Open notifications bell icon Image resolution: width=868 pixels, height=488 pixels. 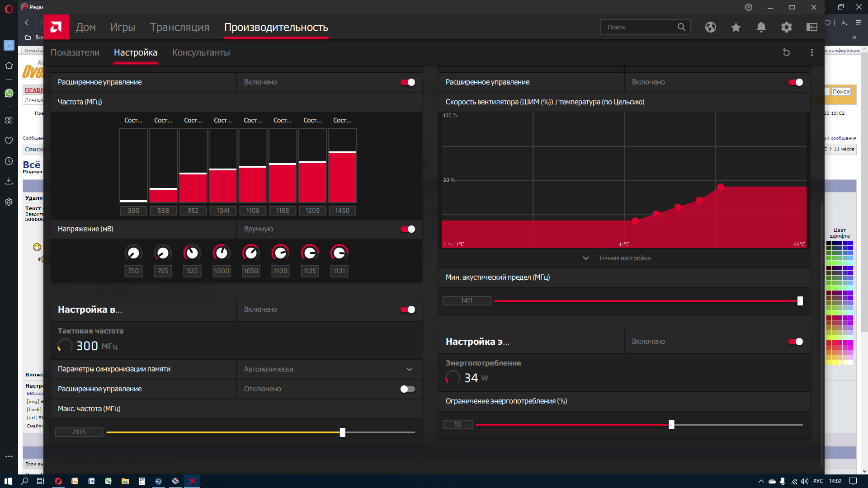(761, 27)
